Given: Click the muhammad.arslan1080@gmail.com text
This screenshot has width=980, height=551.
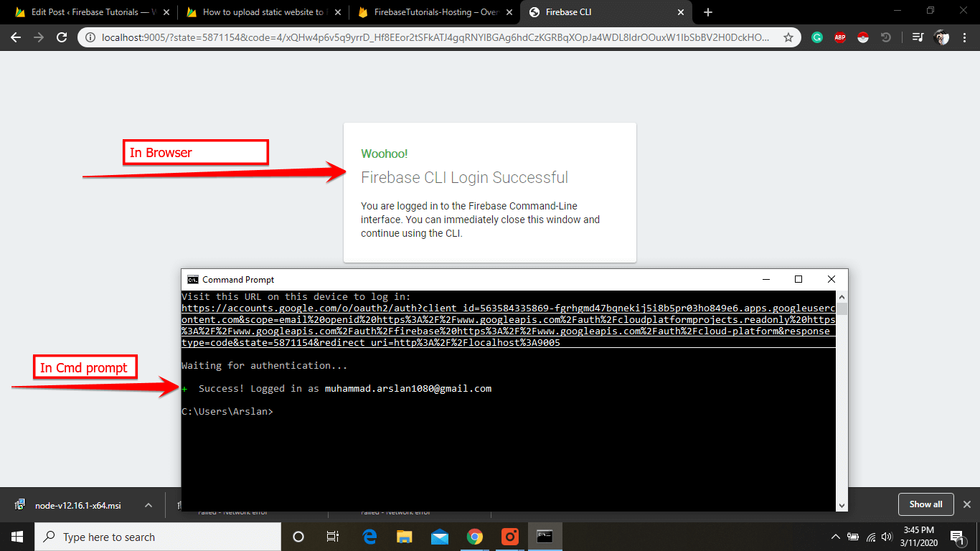Looking at the screenshot, I should tap(408, 389).
